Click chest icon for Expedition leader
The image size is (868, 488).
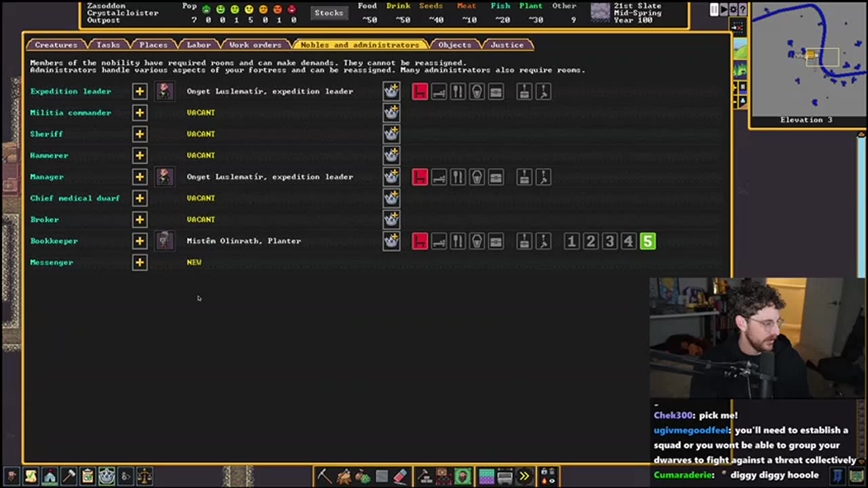pos(496,91)
